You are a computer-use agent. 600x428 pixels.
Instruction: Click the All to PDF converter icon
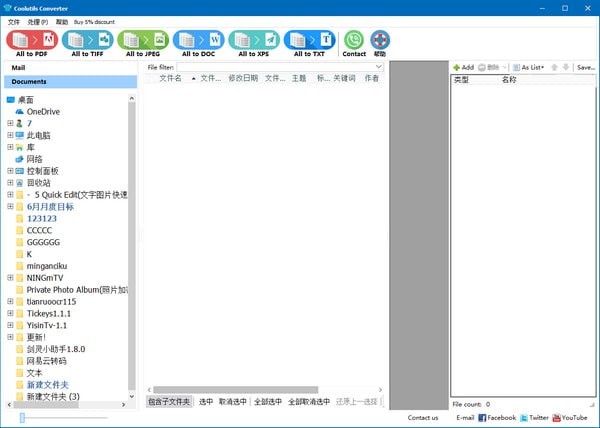(x=31, y=40)
